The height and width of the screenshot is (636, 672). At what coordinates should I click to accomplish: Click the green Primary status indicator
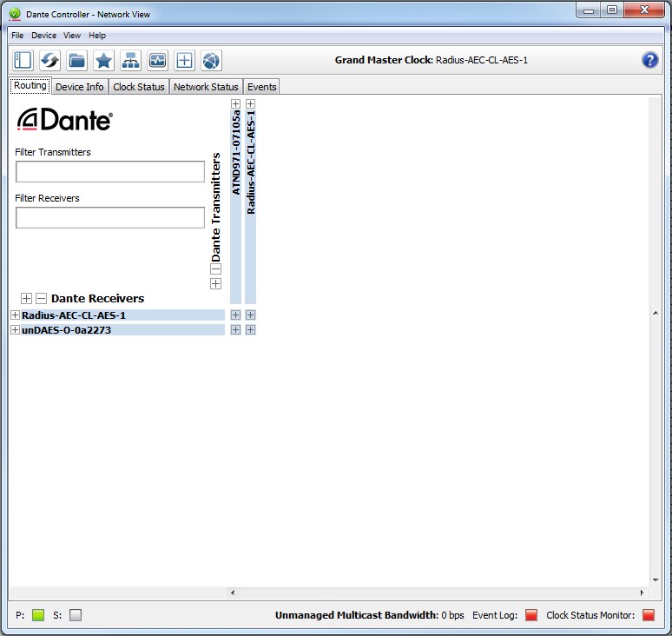(x=38, y=615)
